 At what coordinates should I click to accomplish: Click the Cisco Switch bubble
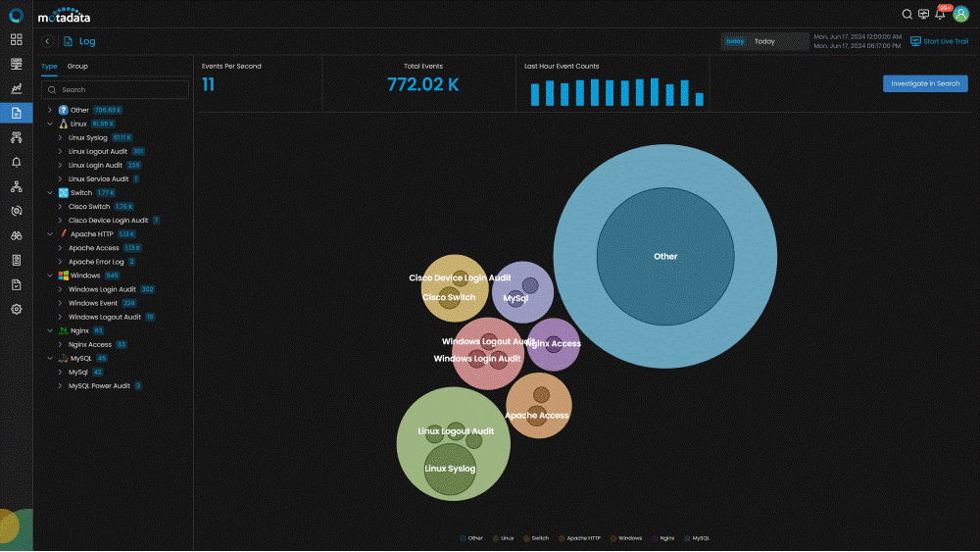click(449, 297)
